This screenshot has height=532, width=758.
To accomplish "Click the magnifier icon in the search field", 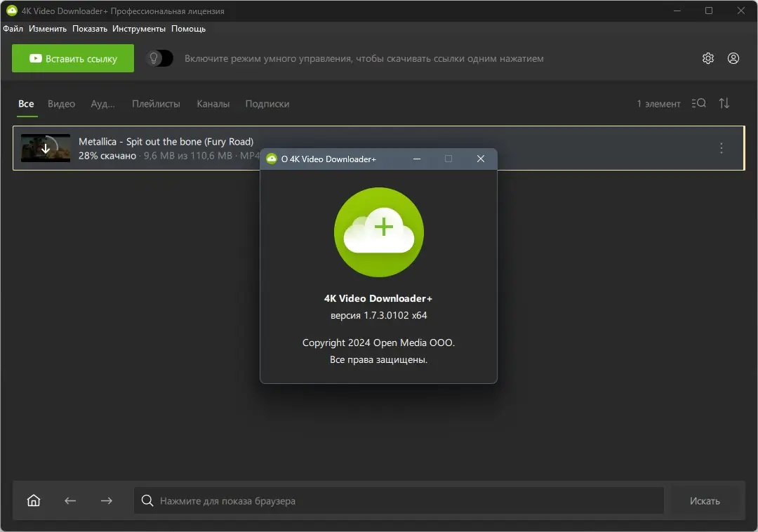I will click(147, 500).
